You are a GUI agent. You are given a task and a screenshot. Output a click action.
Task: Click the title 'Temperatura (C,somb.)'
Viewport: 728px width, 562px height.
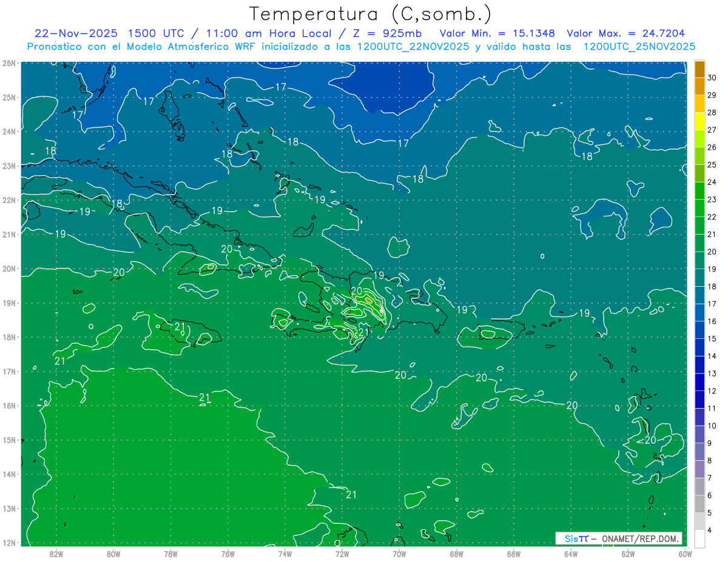[x=371, y=14]
